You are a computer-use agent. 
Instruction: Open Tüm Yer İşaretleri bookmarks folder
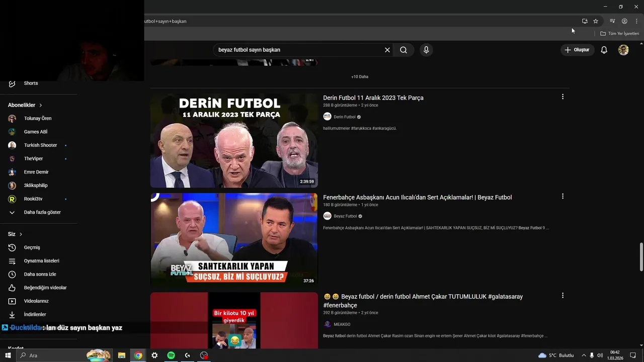(x=620, y=34)
